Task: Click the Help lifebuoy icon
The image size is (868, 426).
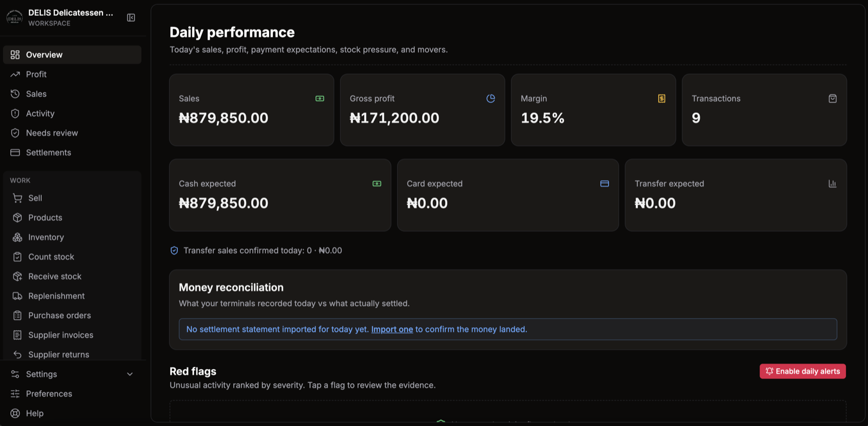Action: [15, 413]
